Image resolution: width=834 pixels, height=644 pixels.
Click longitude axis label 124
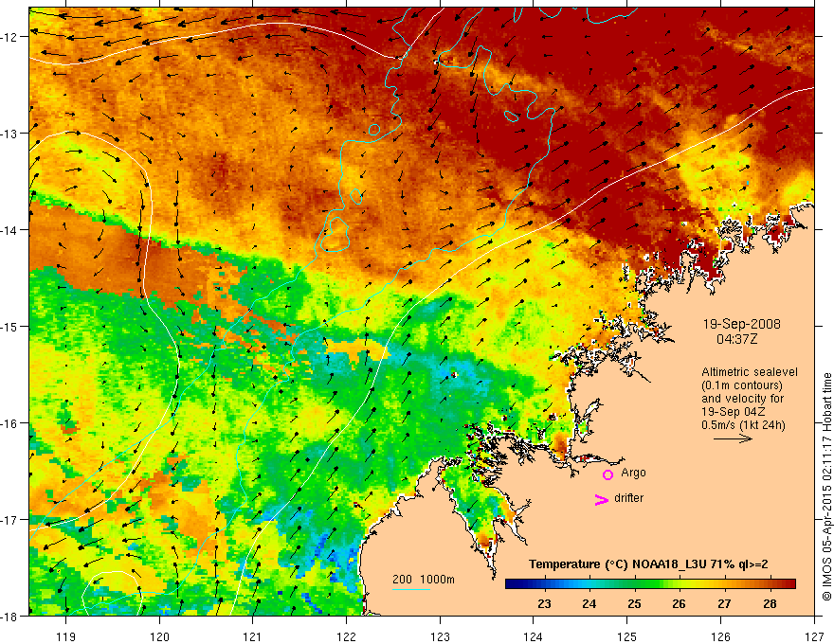(x=534, y=636)
